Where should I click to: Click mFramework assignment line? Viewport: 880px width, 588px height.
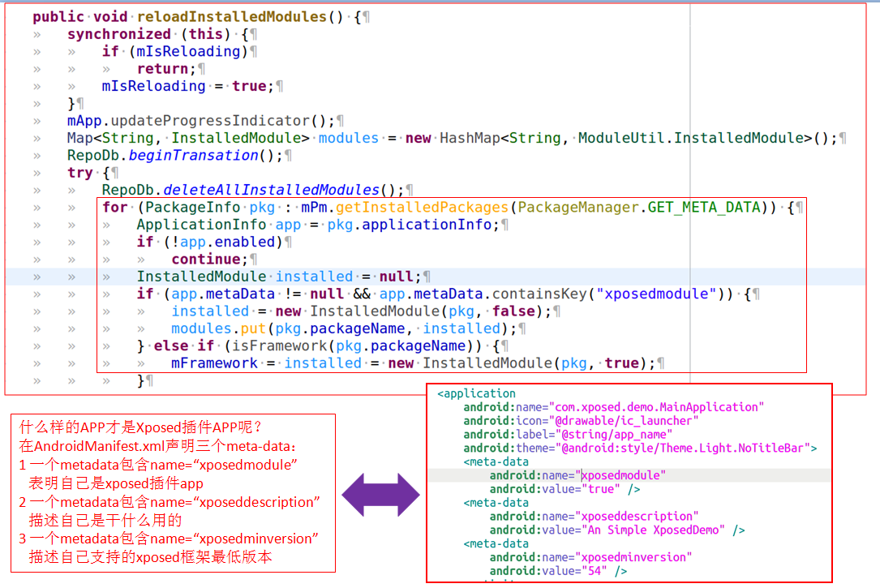coord(414,363)
